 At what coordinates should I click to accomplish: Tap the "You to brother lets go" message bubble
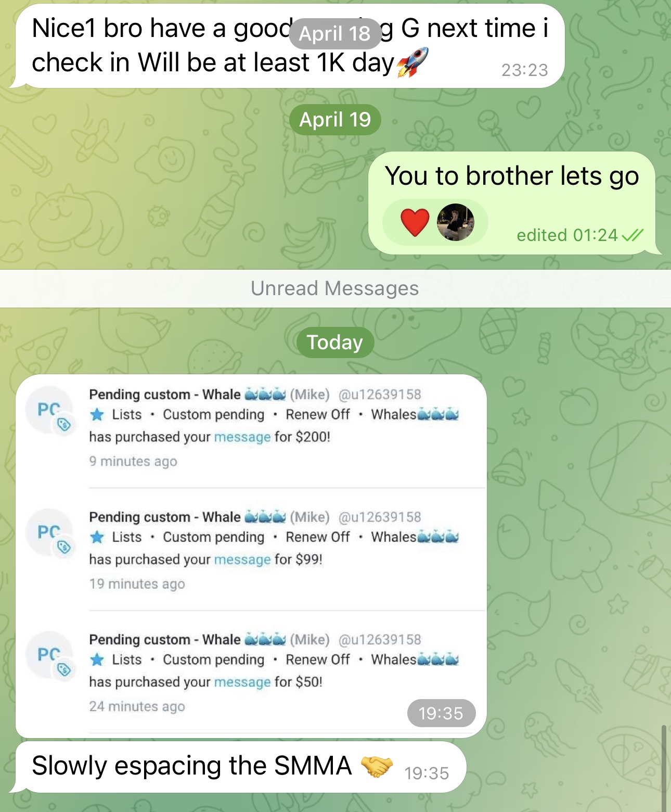pos(512,203)
